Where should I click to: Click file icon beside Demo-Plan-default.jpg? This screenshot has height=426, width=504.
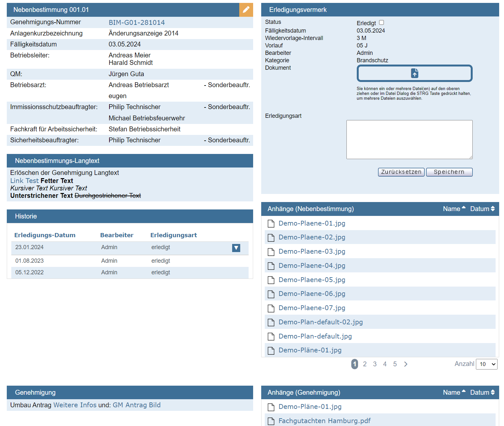coord(271,336)
